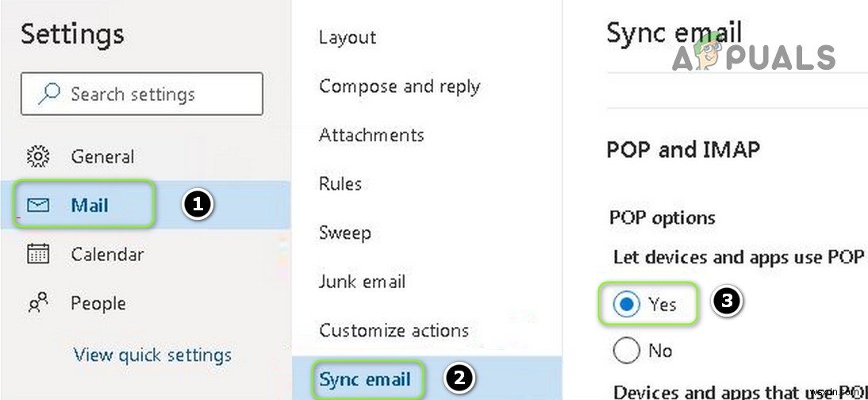The width and height of the screenshot is (868, 400).
Task: Click the Calendar grid icon
Action: [x=38, y=255]
